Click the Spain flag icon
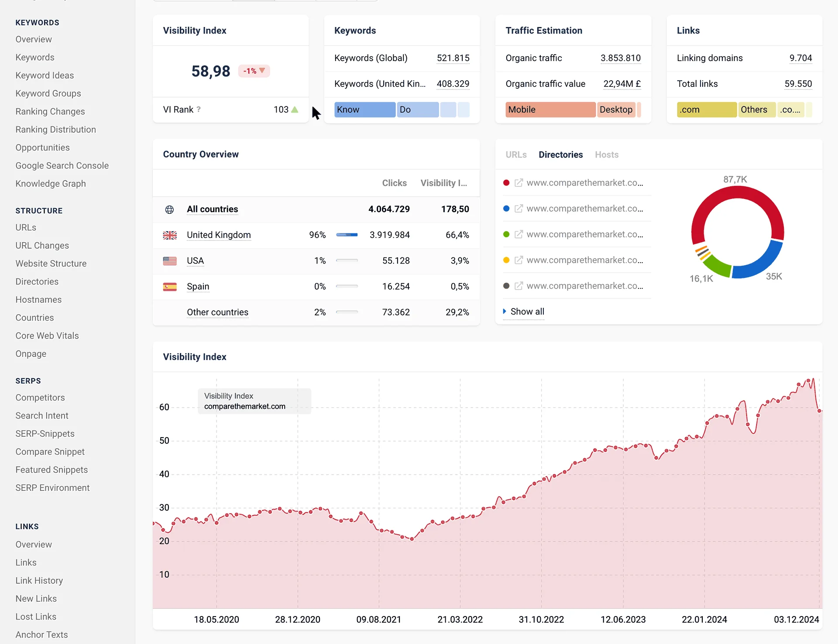 [x=170, y=287]
